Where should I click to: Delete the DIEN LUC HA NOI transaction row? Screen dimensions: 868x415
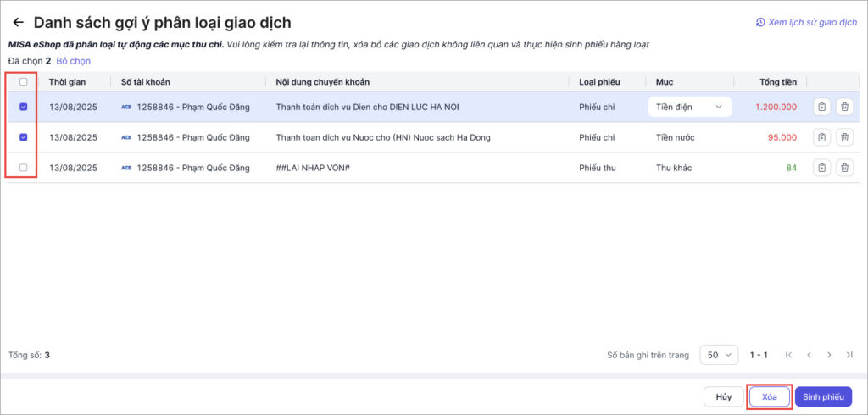(844, 107)
